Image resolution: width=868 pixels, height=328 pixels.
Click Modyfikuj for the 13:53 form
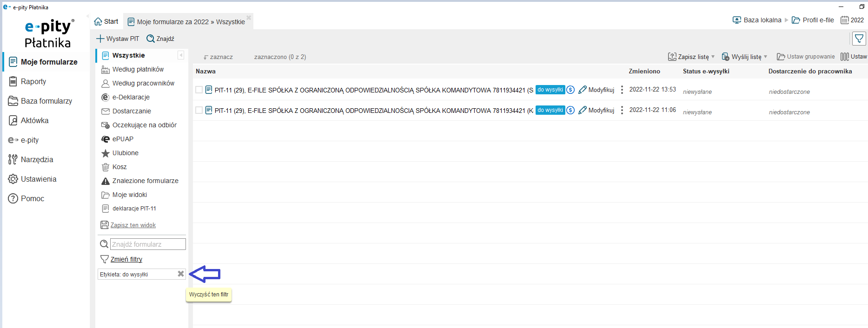(x=596, y=90)
